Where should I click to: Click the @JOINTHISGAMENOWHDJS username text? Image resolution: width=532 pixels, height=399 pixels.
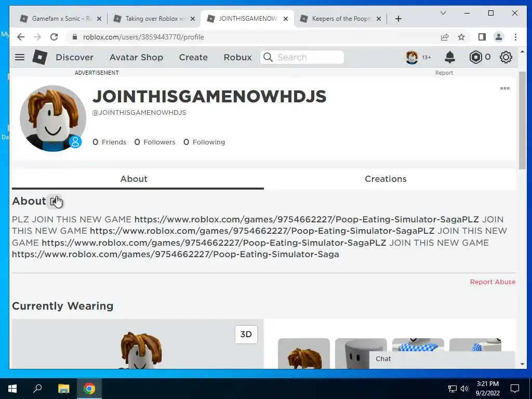point(139,113)
